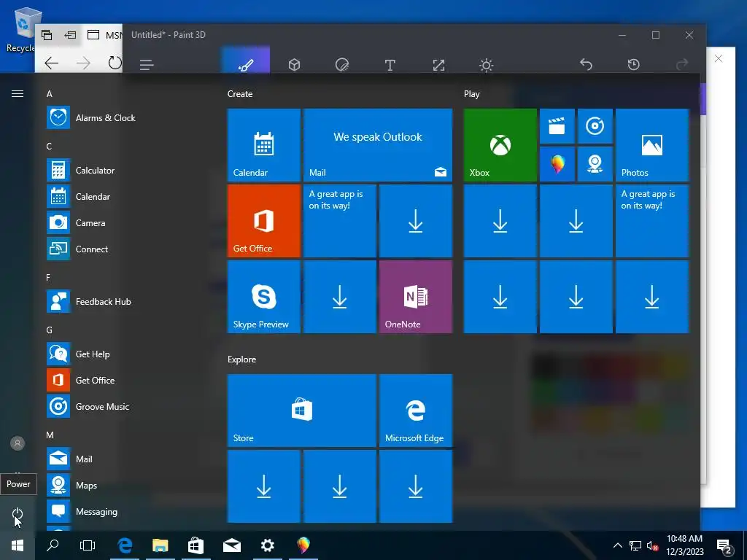Open the Paint 3D small tile
The height and width of the screenshot is (560, 747).
557,164
